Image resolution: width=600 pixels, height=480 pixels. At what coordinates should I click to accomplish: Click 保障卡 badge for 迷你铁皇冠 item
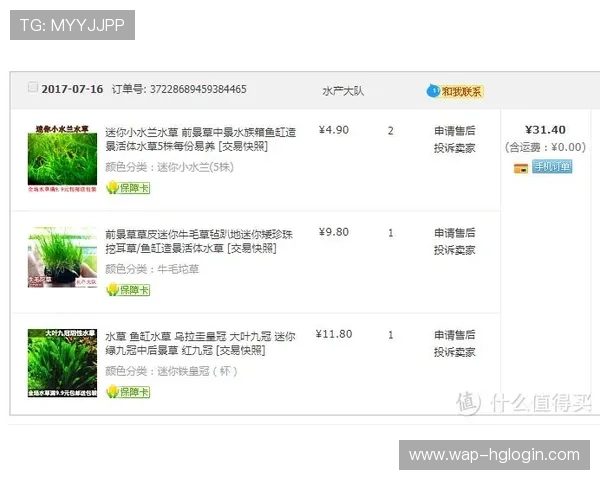pos(128,392)
